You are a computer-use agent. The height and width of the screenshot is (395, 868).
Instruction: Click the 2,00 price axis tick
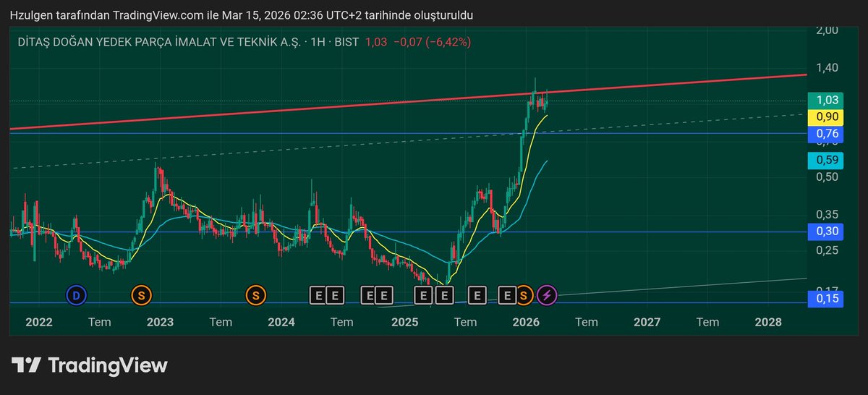pos(826,30)
